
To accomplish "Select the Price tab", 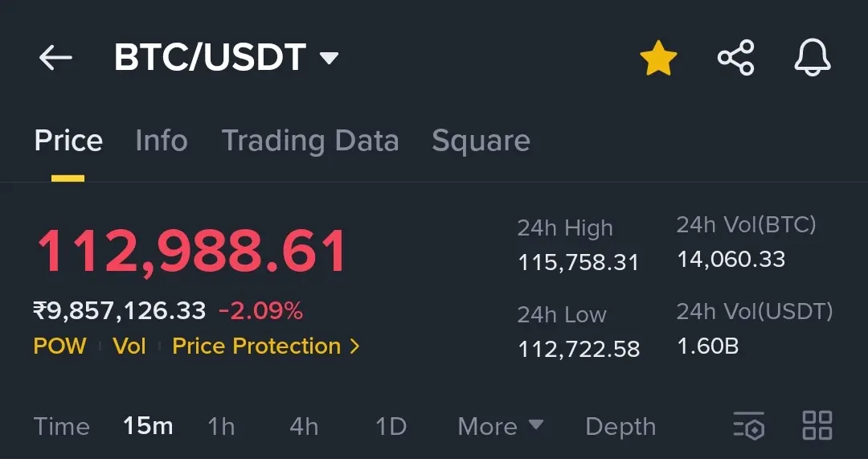I will pyautogui.click(x=68, y=141).
